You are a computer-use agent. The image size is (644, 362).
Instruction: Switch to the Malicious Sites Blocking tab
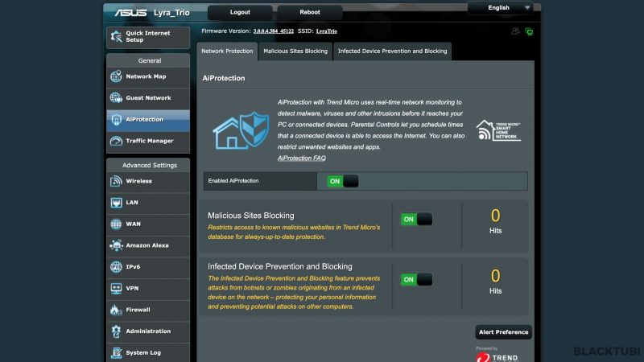pos(295,51)
